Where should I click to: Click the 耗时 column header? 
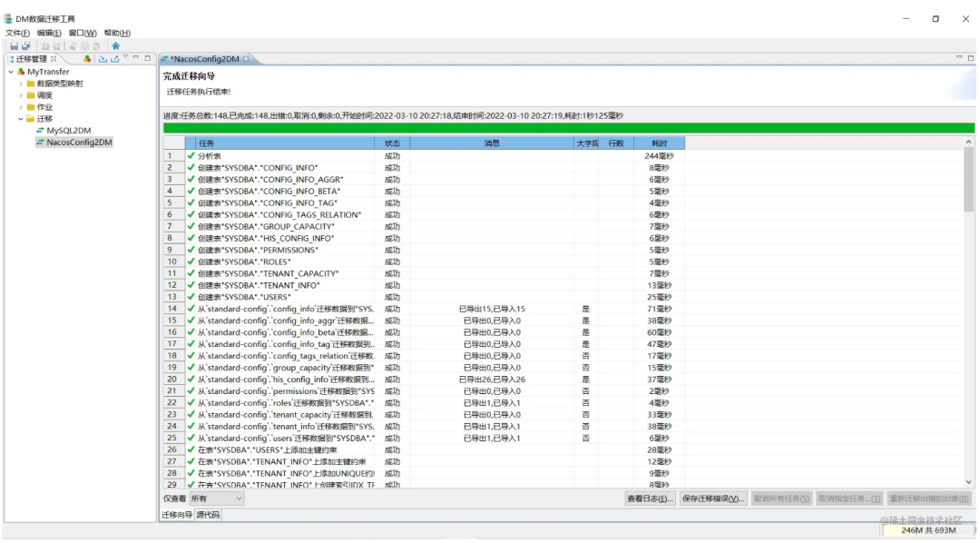[x=660, y=143]
